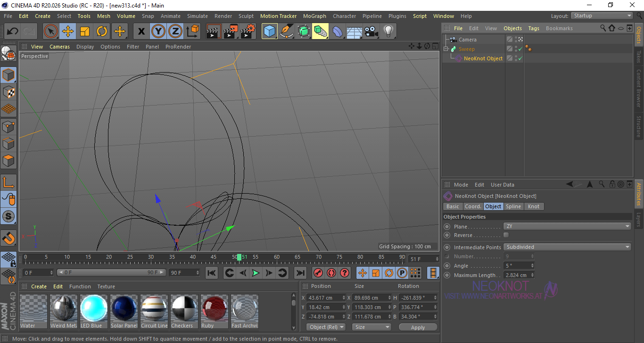Open the Spline Pen tool
644x343 pixels.
287,32
